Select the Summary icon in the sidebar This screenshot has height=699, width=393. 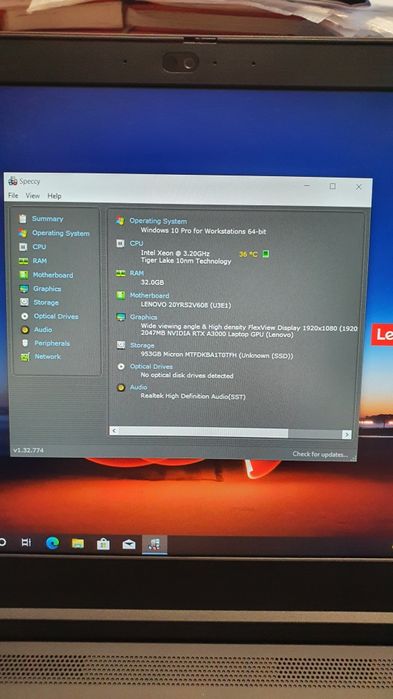[23, 219]
